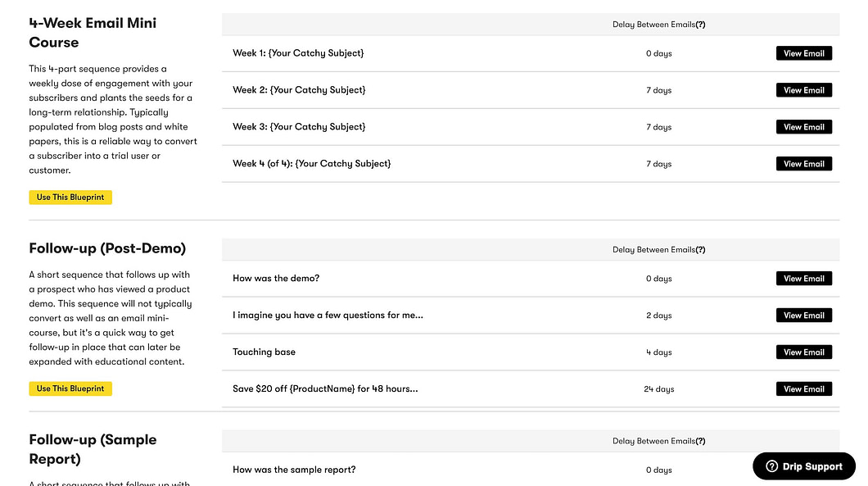
Task: View Email for 'How was the demo?'
Action: (x=803, y=278)
